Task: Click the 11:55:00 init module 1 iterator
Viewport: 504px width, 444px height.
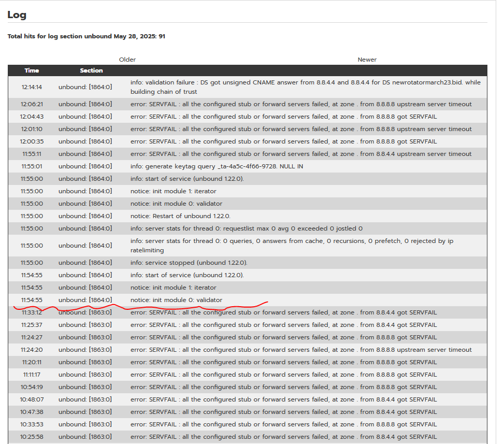Action: pyautogui.click(x=173, y=191)
